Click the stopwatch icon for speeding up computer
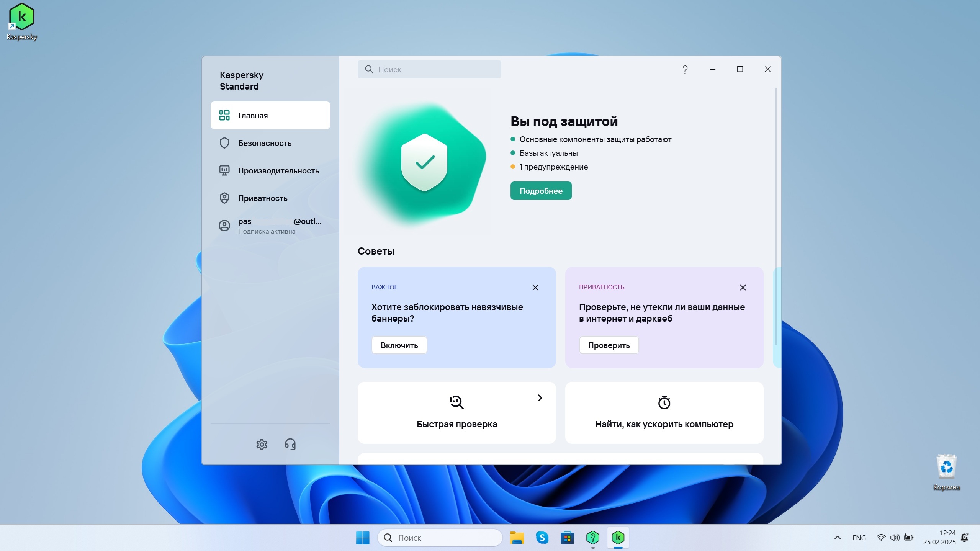This screenshot has height=551, width=980. [664, 402]
